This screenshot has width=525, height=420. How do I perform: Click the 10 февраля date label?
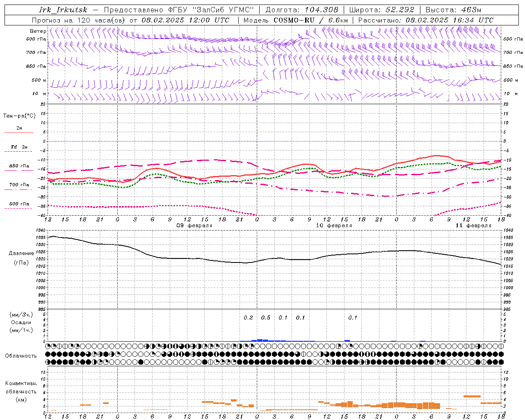(334, 226)
